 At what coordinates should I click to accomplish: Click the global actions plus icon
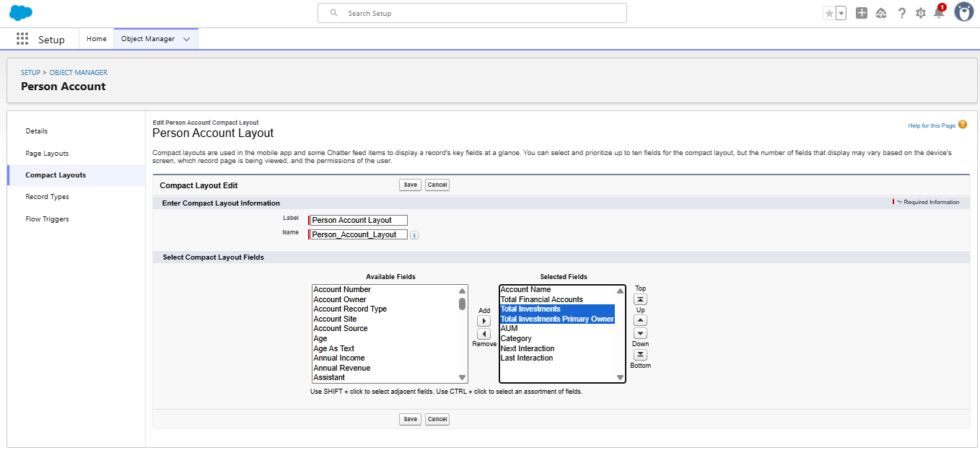coord(861,13)
